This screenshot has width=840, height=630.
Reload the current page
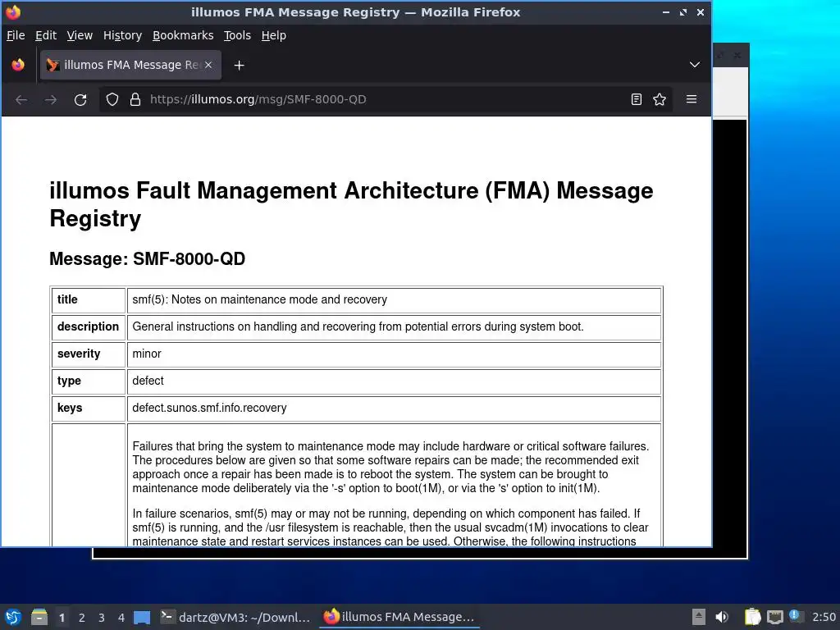(80, 99)
